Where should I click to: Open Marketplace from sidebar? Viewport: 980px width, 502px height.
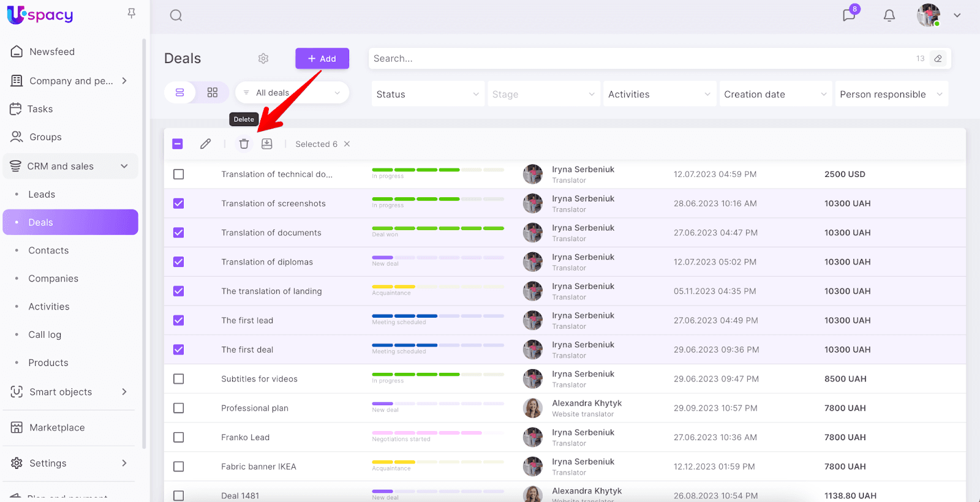click(57, 427)
